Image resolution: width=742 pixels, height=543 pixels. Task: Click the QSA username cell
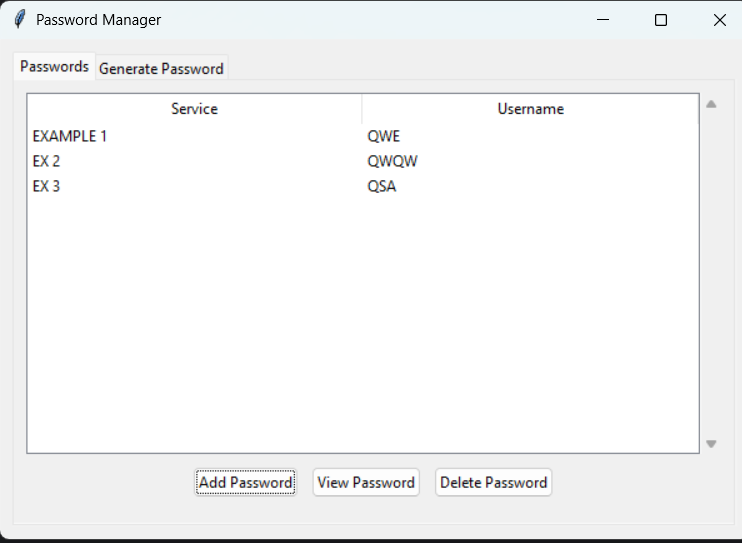382,186
